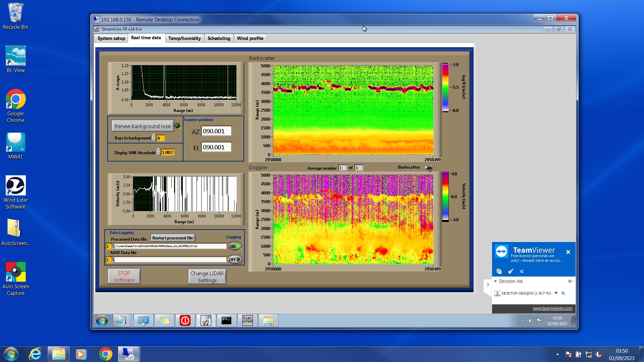This screenshot has width=644, height=362.
Task: Collapse TeamViewer panel with double chevron
Action: pyautogui.click(x=522, y=271)
